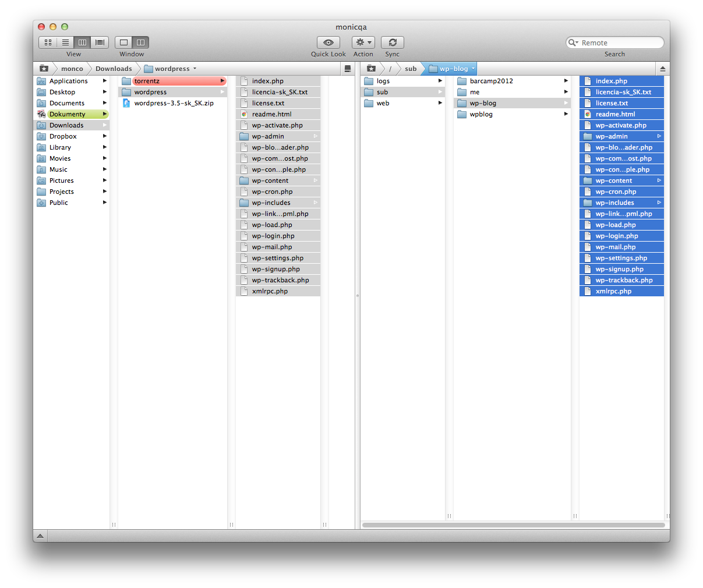
Task: Click the Quick Look eye icon
Action: point(328,42)
